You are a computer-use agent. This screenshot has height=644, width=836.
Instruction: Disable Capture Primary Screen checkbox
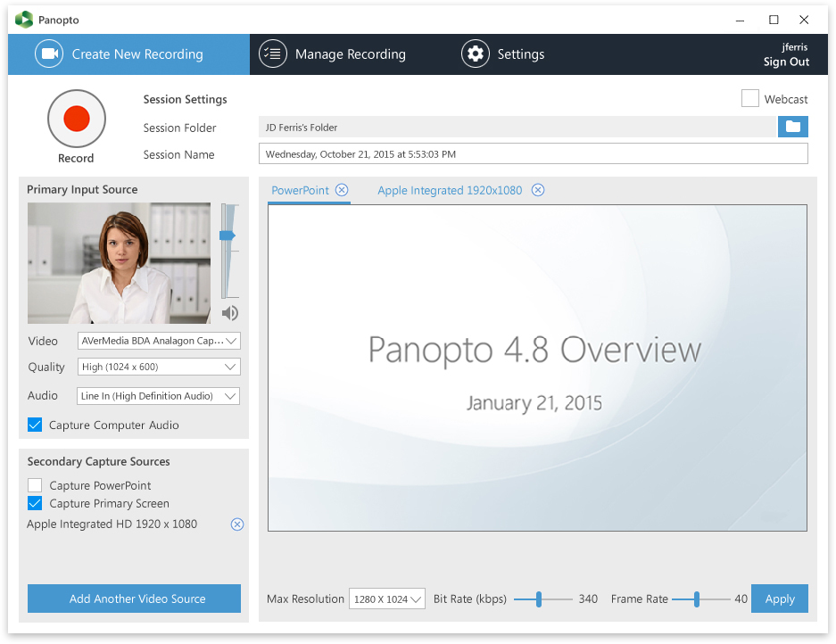click(x=35, y=503)
